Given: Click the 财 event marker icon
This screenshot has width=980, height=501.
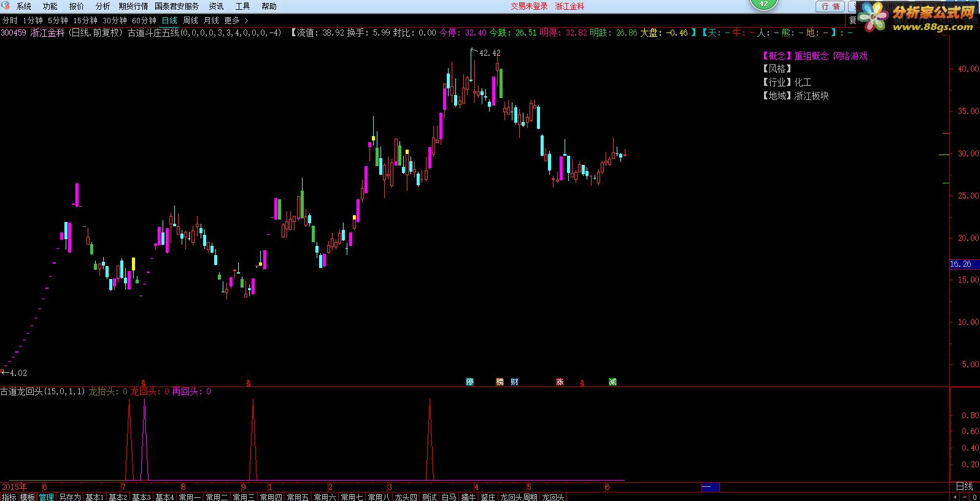Looking at the screenshot, I should coord(514,381).
